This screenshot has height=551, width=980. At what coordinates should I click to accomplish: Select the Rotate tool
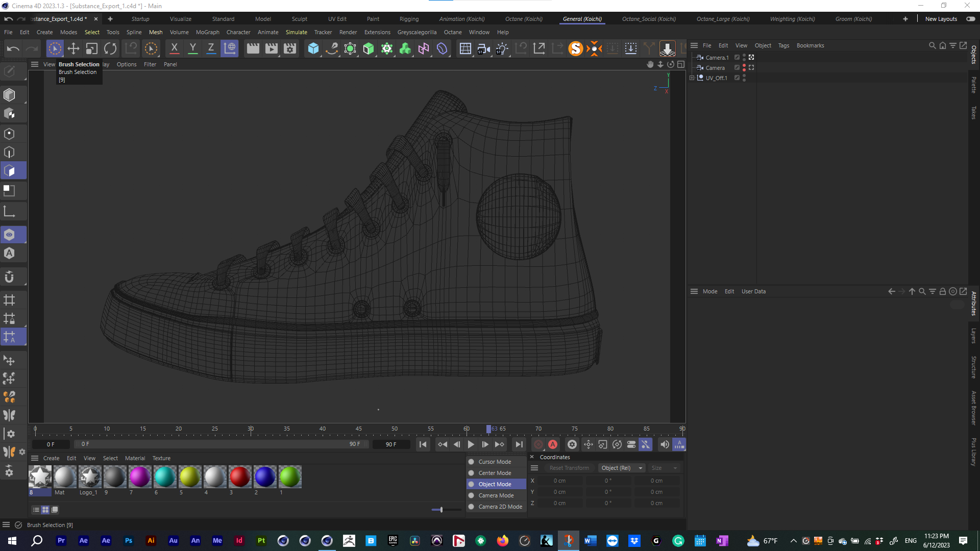coord(110,48)
